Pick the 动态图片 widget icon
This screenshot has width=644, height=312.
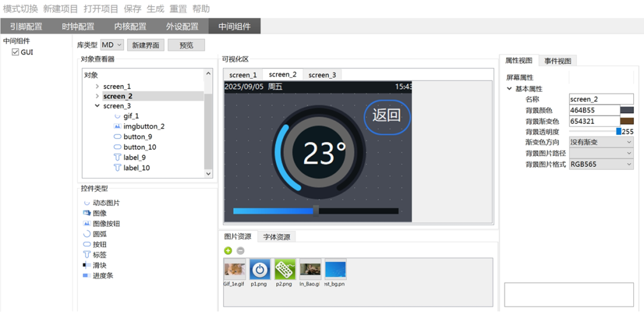(x=86, y=202)
